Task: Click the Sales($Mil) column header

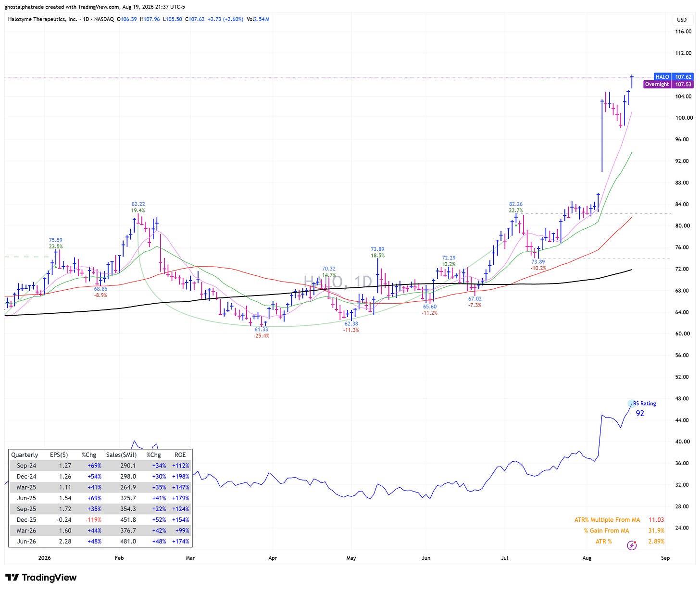Action: tap(122, 455)
